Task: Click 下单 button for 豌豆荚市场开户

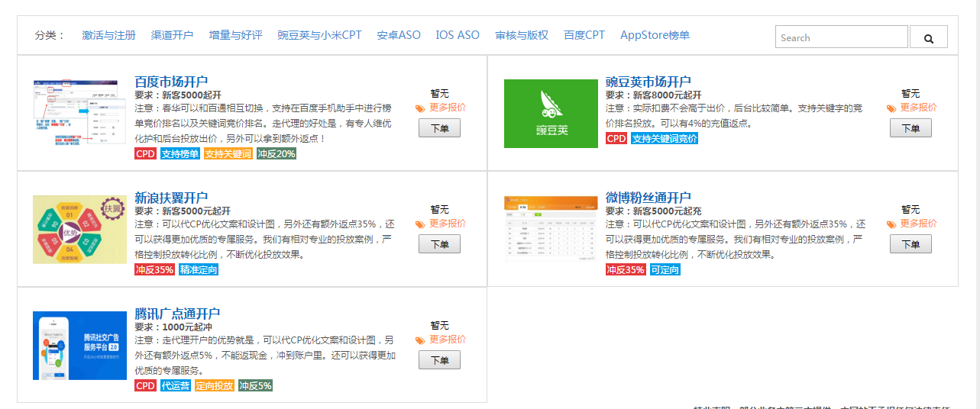Action: [x=910, y=128]
